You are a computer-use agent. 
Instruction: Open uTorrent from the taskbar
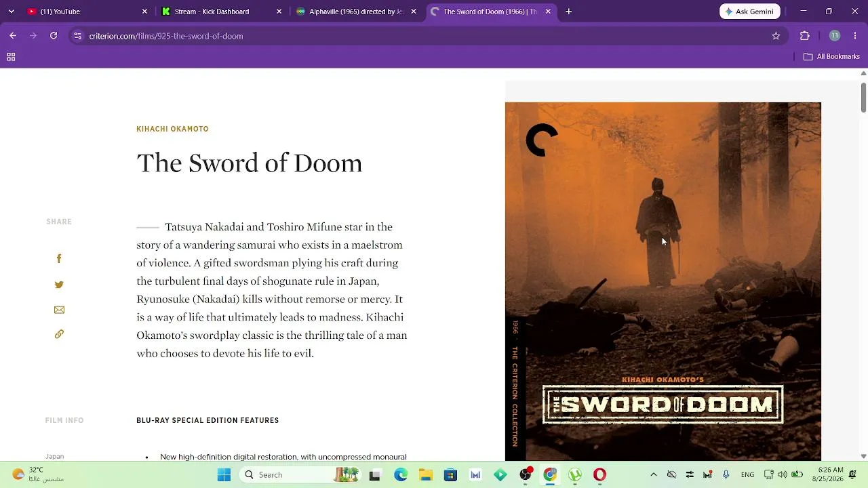point(575,474)
